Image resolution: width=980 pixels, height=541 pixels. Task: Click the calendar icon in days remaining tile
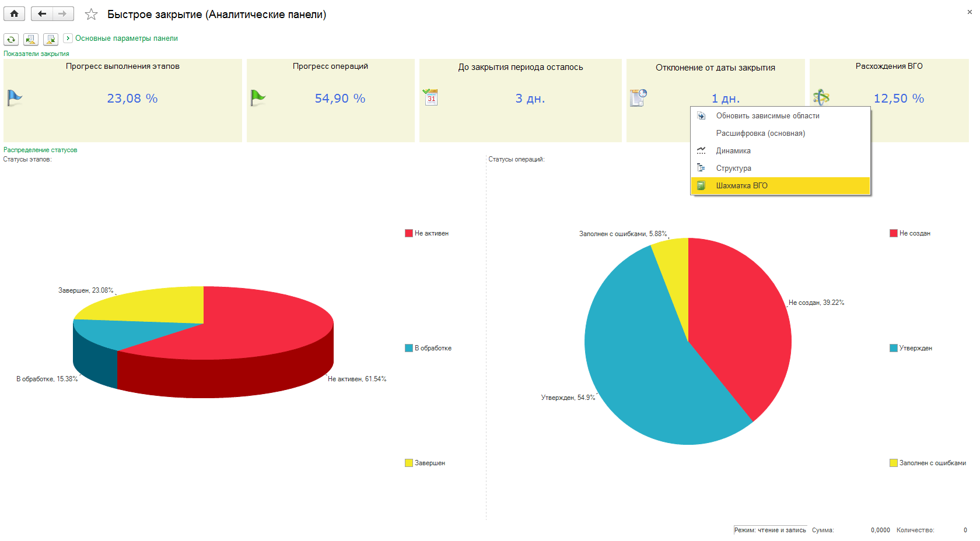(430, 97)
